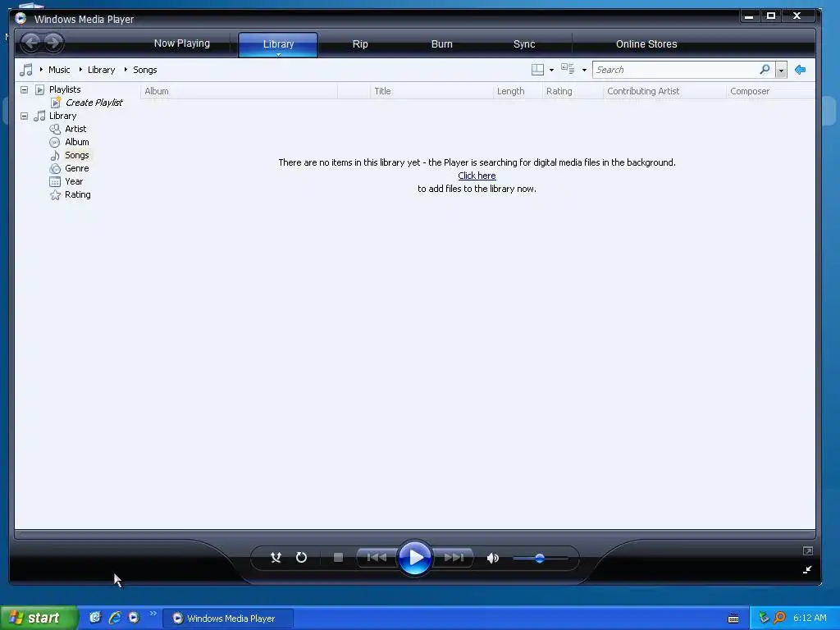Select Playlists in the navigation tree
The height and width of the screenshot is (630, 840).
pos(65,89)
